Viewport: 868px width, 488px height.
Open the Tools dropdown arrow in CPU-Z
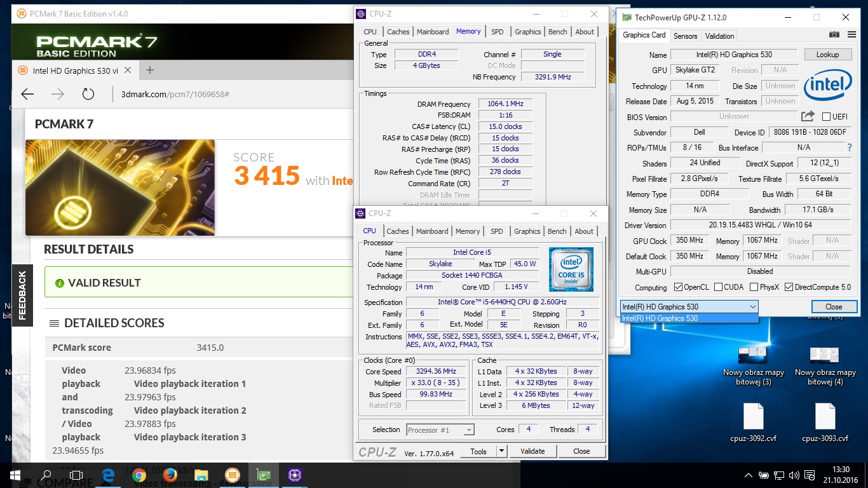(501, 451)
